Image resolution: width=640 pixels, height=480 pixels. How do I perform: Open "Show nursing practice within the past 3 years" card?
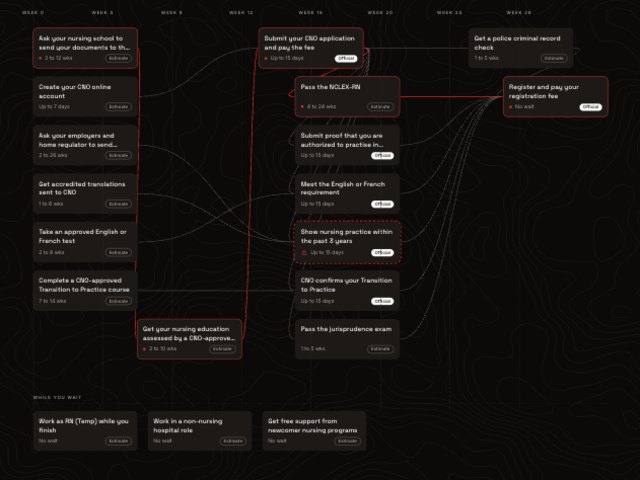pos(347,242)
